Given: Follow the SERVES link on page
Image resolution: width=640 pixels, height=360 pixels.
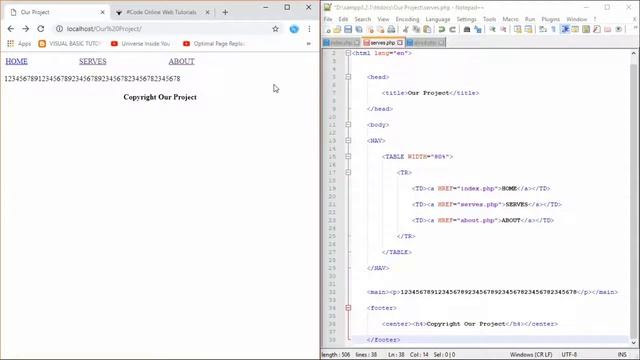Looking at the screenshot, I should 93,61.
